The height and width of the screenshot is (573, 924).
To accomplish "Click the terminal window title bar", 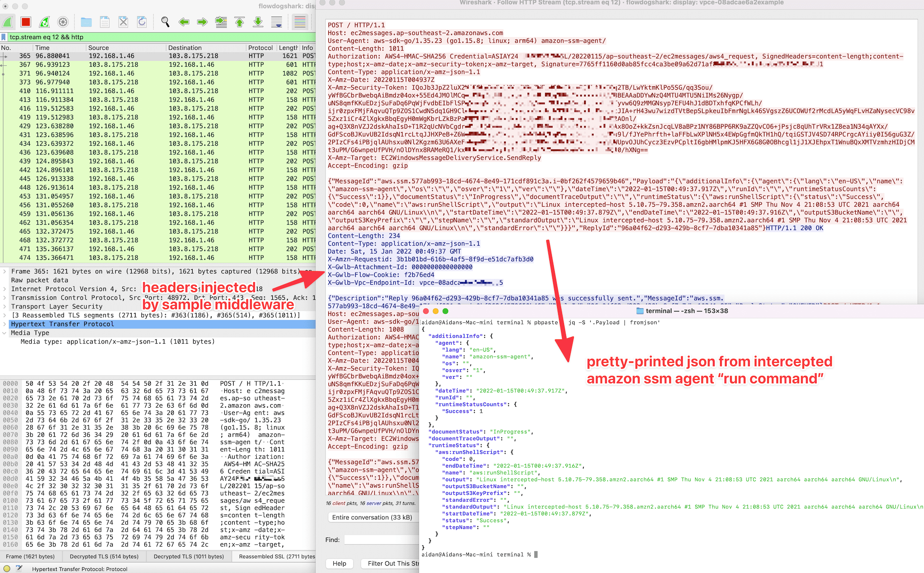I will (x=671, y=311).
